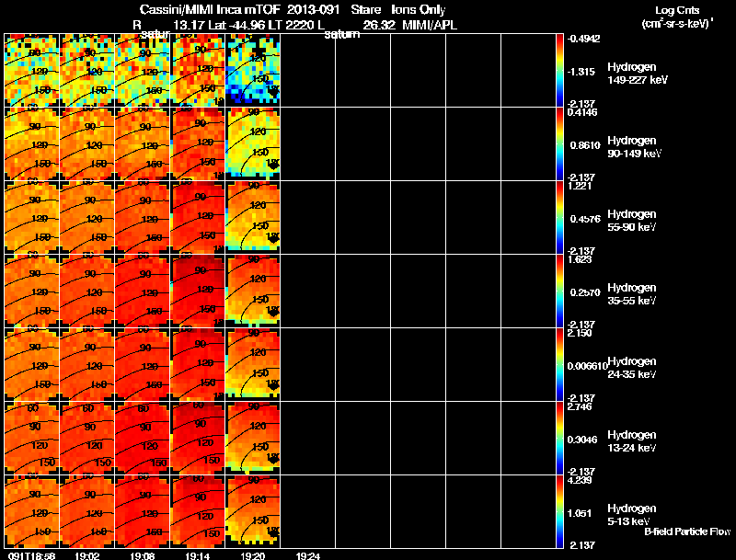Viewport: 736px width, 560px height.
Task: Click the color scale bar for 13-24 keV
Action: point(559,438)
